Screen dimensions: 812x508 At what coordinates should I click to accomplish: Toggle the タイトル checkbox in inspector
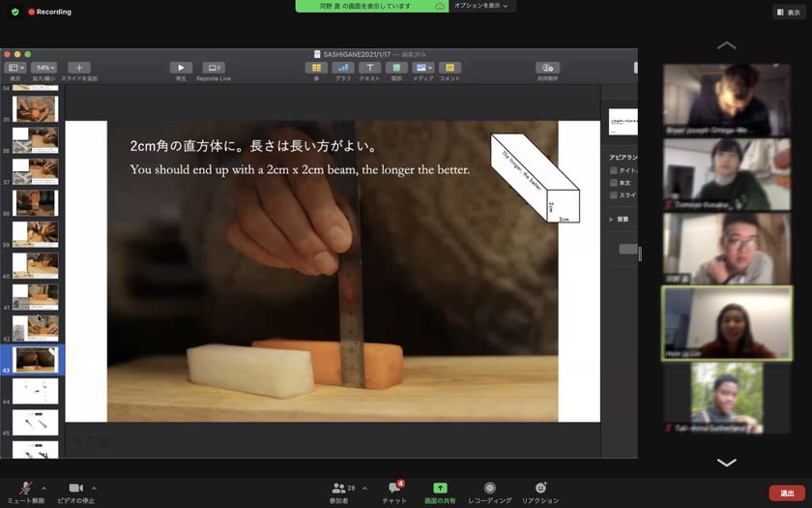pyautogui.click(x=614, y=170)
